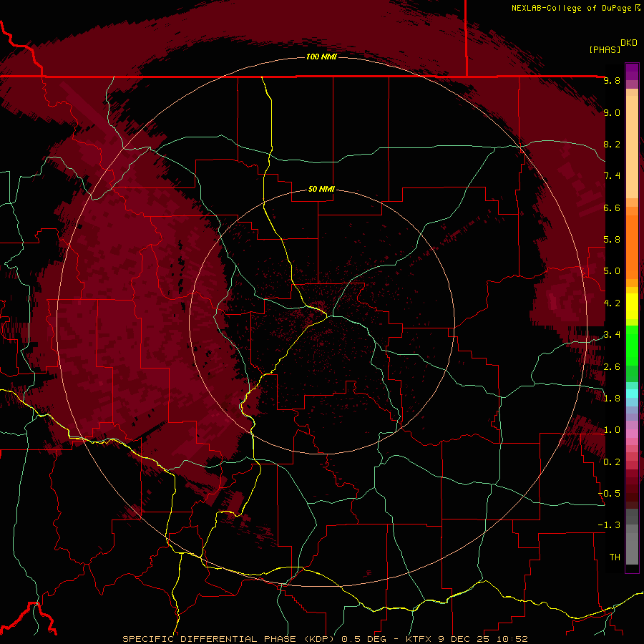
Task: Click the [PHAS] legend header
Action: click(x=605, y=49)
